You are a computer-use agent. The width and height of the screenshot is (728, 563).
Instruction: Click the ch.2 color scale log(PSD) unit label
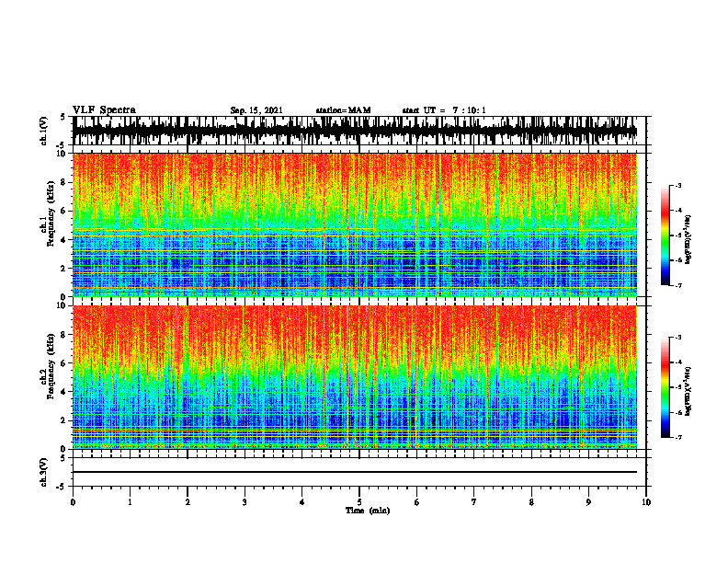tap(688, 391)
